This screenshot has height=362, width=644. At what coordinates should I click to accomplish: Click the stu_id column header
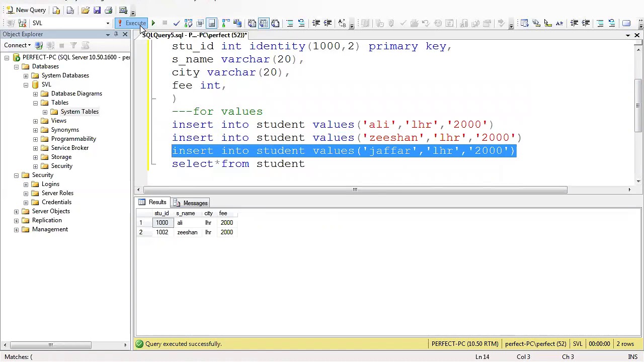pos(162,213)
